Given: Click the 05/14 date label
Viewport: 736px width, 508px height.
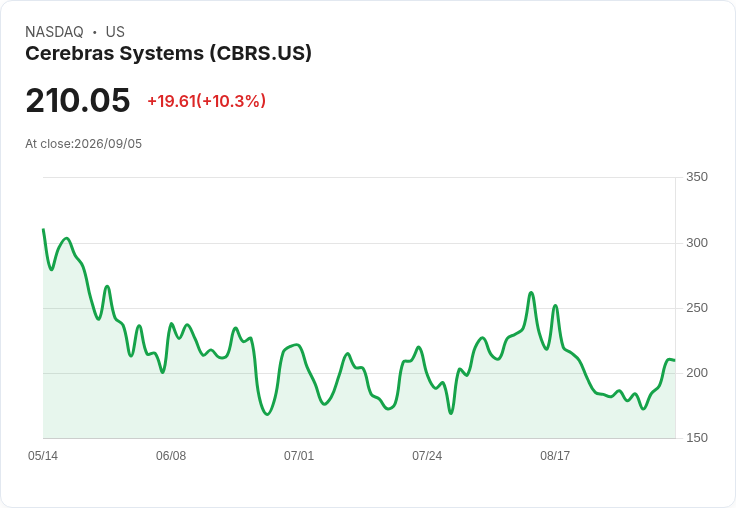Looking at the screenshot, I should click(43, 456).
